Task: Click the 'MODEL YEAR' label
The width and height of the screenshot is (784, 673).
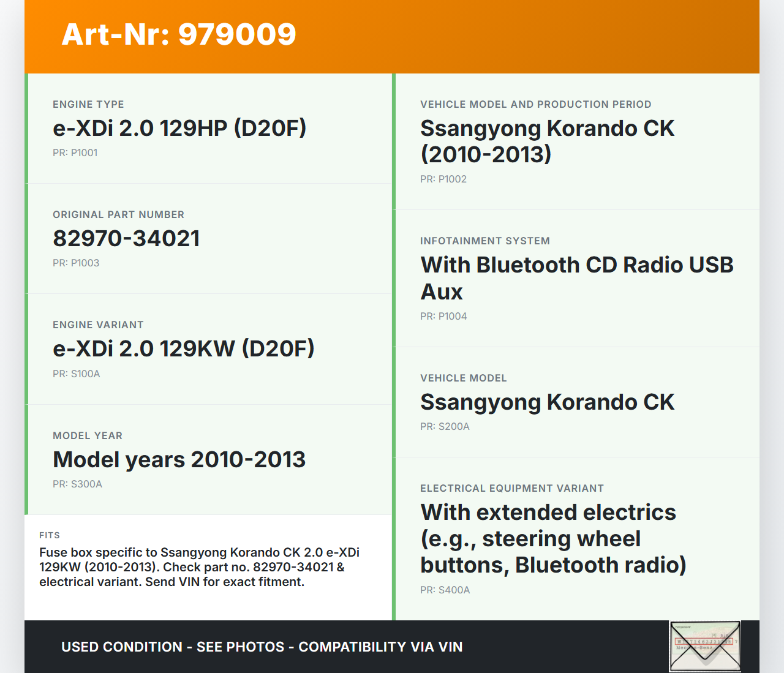Action: (88, 435)
